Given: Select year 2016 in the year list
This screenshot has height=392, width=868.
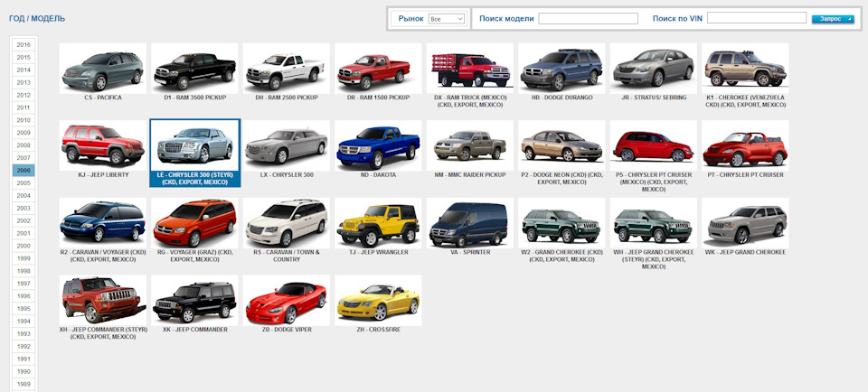Looking at the screenshot, I should pyautogui.click(x=24, y=45).
